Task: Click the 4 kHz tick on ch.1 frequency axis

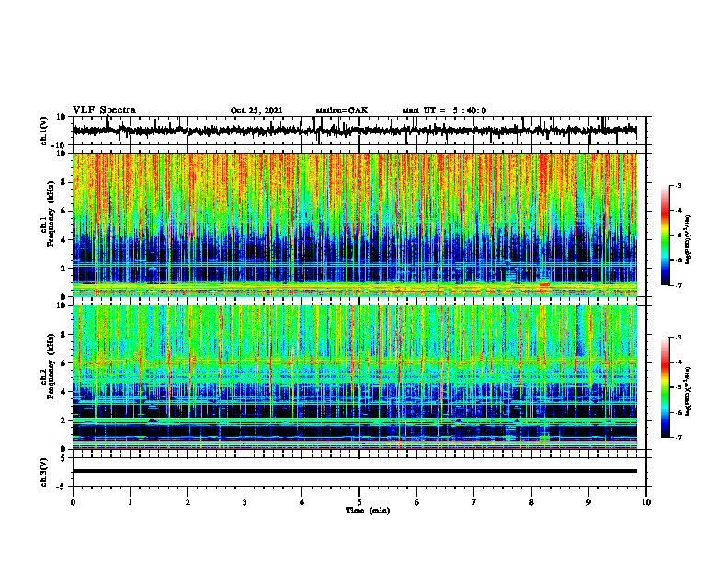Action: click(63, 240)
